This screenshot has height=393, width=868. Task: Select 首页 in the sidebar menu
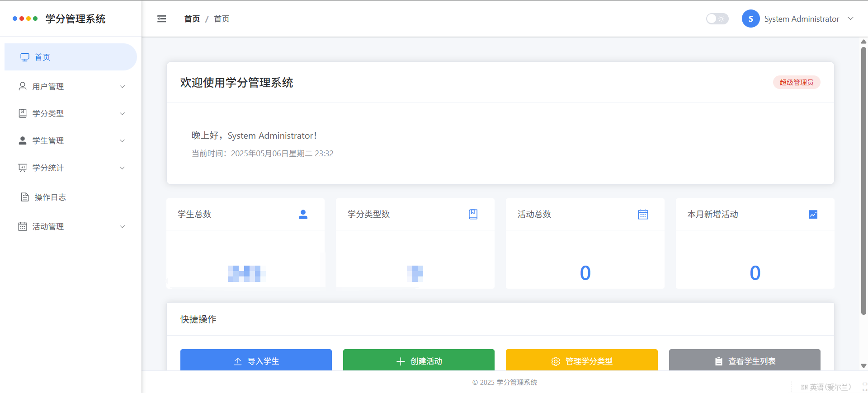point(71,57)
